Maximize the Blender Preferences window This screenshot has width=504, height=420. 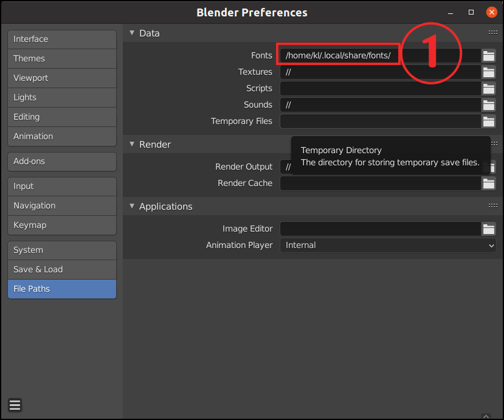471,12
